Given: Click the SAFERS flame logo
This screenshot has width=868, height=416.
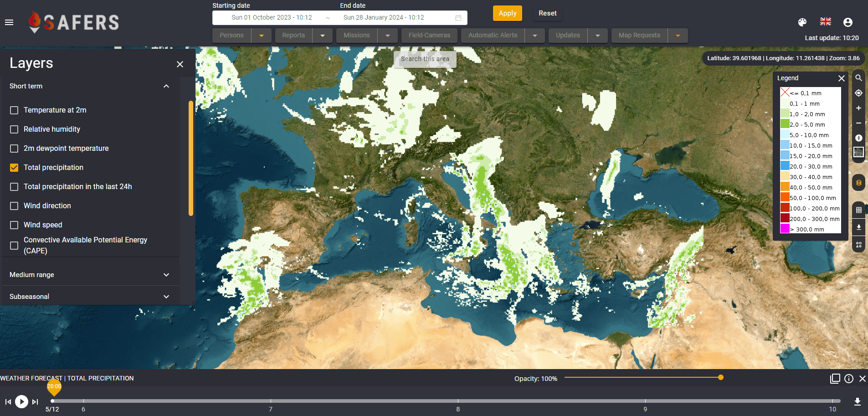Looking at the screenshot, I should point(35,22).
